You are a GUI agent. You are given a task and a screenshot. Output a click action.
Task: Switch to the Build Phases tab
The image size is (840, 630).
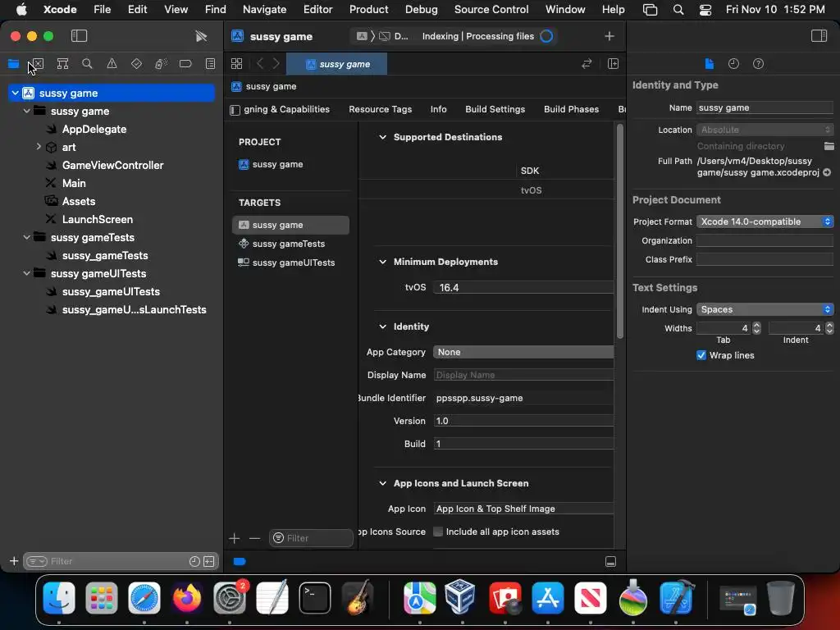(x=571, y=109)
